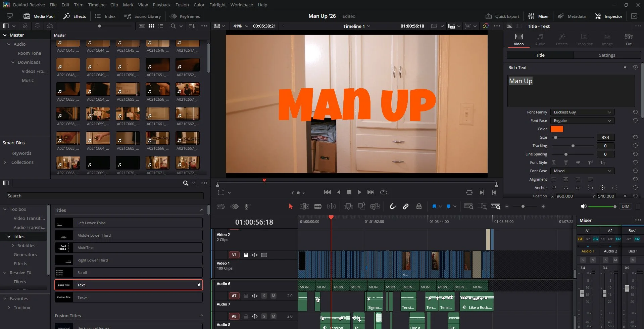Click the timeline Insert Clip icon
The image size is (644, 329).
click(348, 206)
